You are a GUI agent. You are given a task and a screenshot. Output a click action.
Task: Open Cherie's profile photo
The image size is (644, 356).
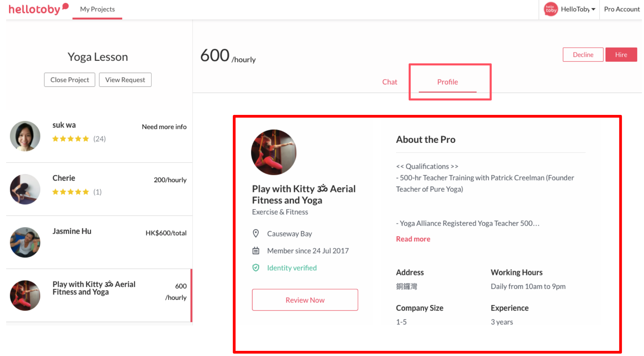point(25,189)
